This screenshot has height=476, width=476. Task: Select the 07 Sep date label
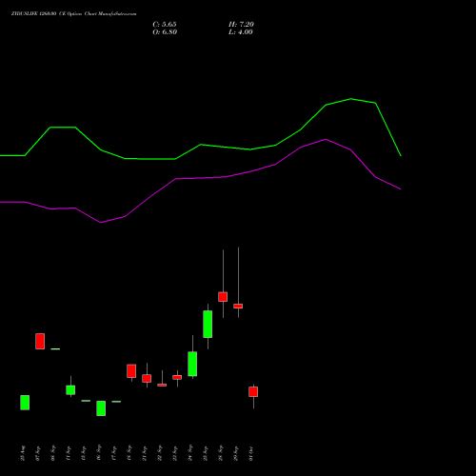38,453
